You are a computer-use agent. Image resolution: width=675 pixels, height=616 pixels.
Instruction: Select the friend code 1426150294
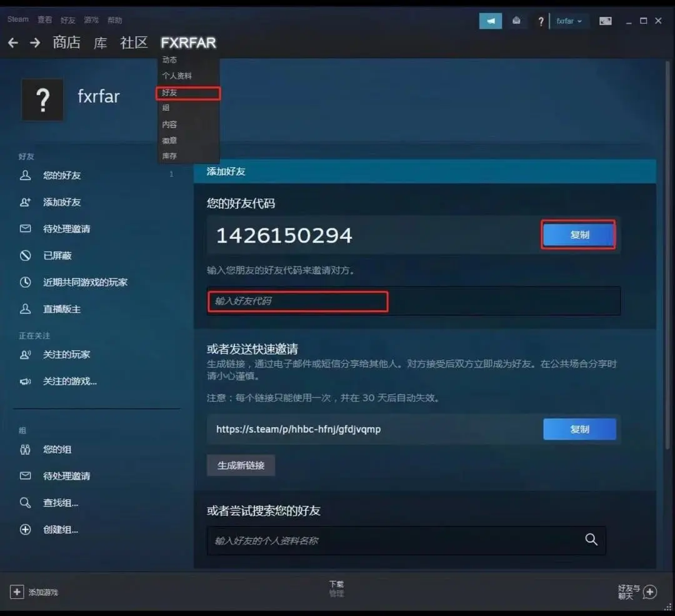click(284, 236)
